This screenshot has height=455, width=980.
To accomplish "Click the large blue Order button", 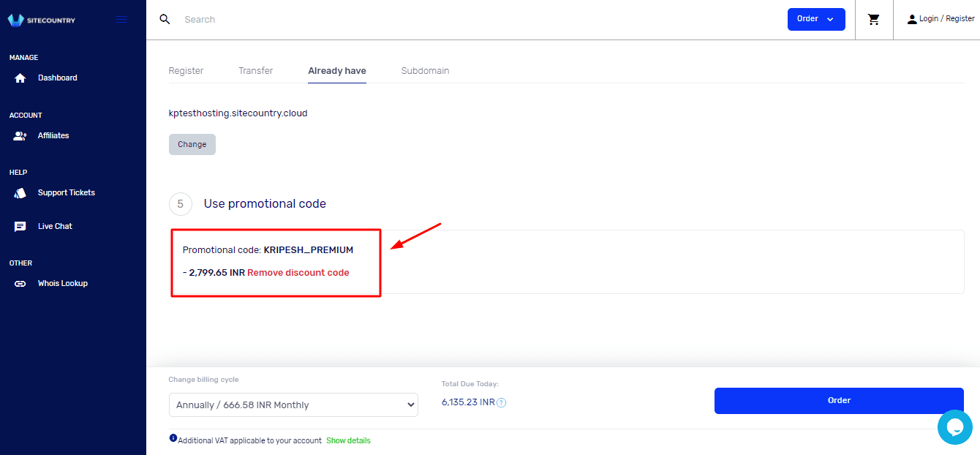I will [x=839, y=401].
